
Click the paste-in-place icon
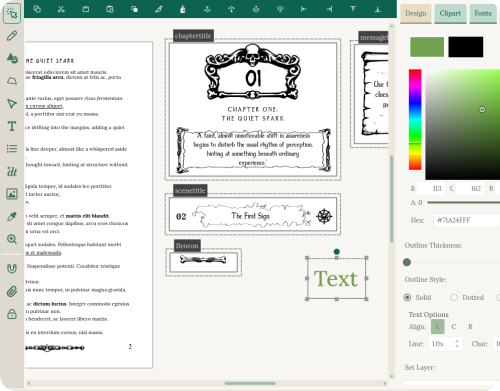pos(110,9)
